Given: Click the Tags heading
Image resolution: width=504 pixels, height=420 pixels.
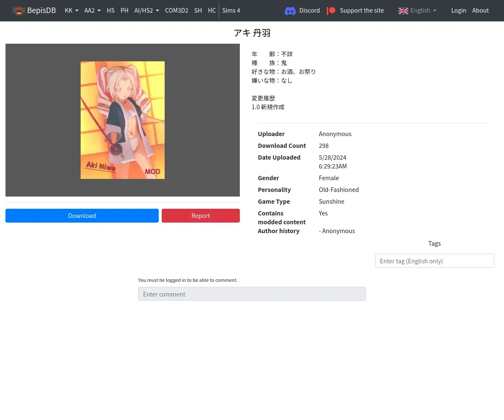Looking at the screenshot, I should [434, 244].
